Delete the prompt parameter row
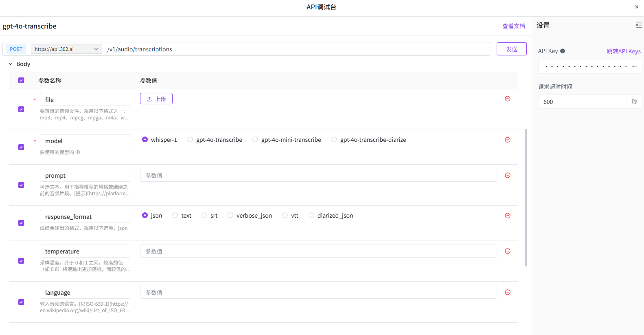The image size is (644, 335). coord(507,175)
